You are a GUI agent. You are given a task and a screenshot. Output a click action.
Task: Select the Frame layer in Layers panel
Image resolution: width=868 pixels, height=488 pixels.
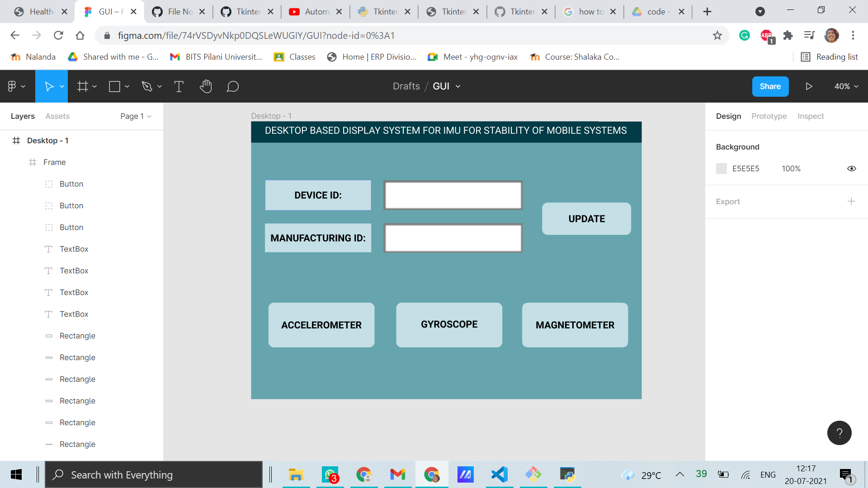54,162
